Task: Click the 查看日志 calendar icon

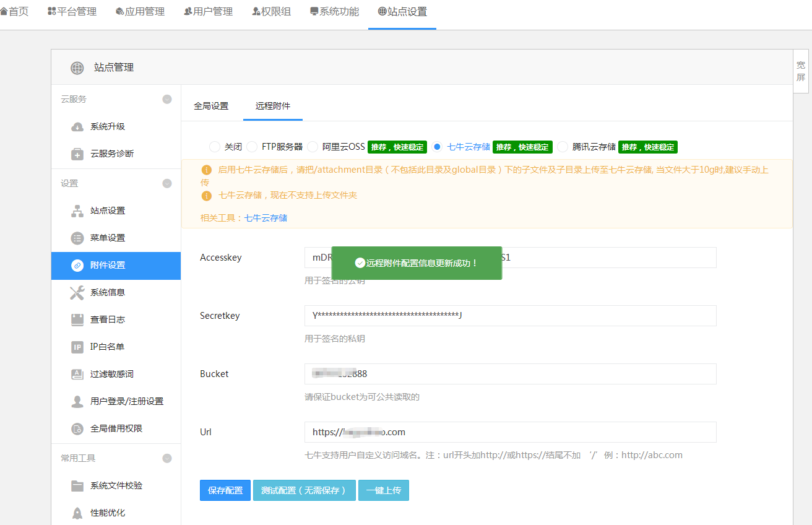Action: click(77, 319)
